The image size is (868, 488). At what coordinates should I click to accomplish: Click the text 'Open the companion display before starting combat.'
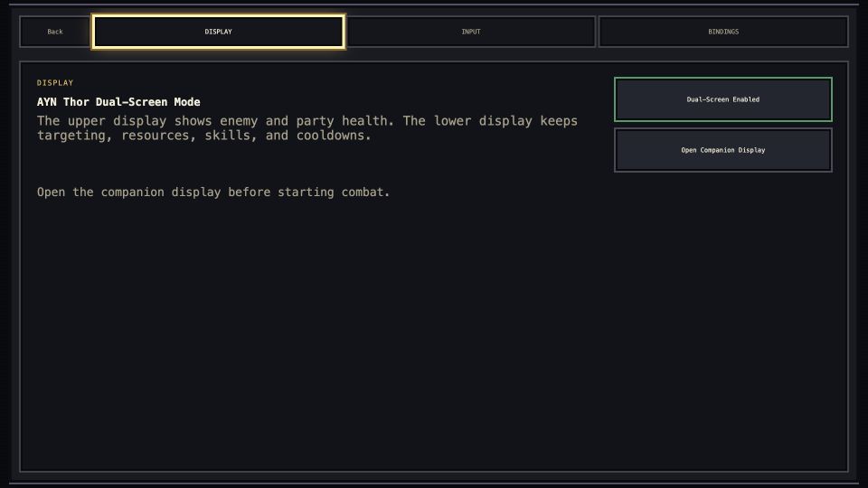click(x=213, y=192)
